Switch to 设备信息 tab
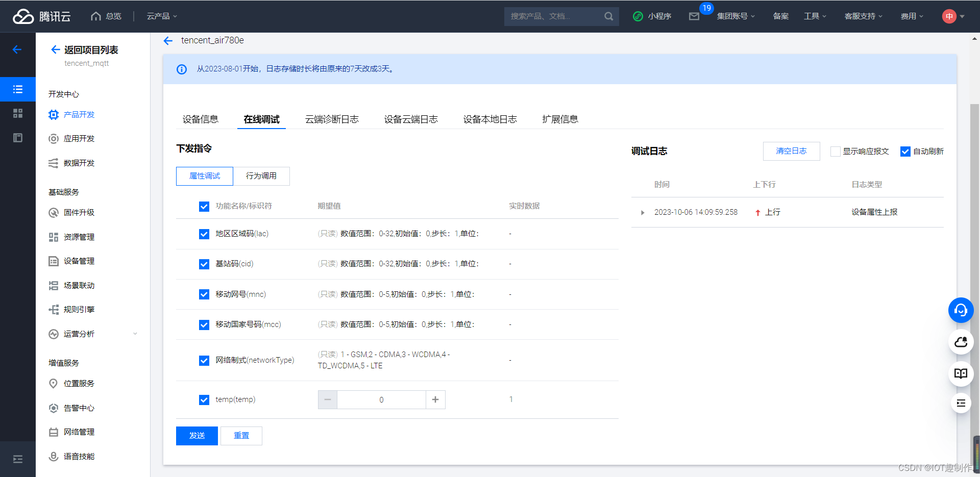The width and height of the screenshot is (980, 477). click(x=200, y=119)
